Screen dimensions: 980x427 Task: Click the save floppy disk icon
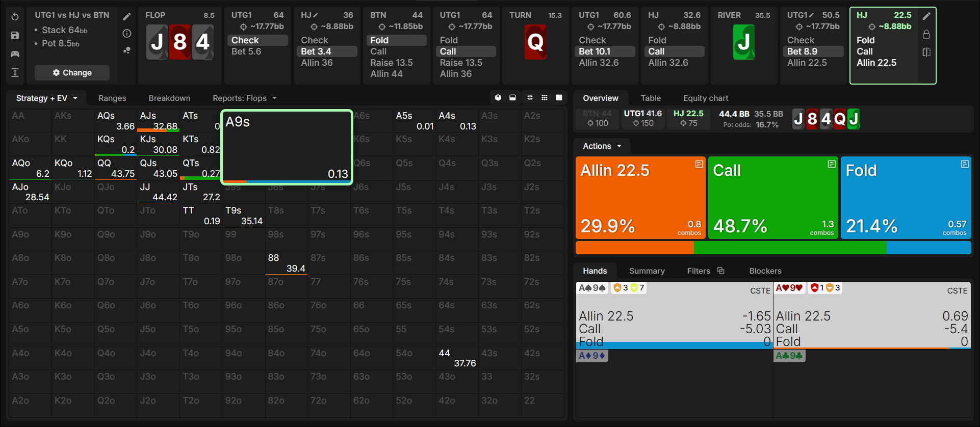click(x=15, y=36)
